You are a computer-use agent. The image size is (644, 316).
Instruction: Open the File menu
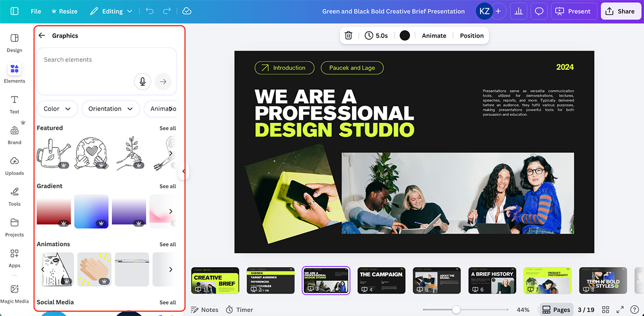[35, 11]
